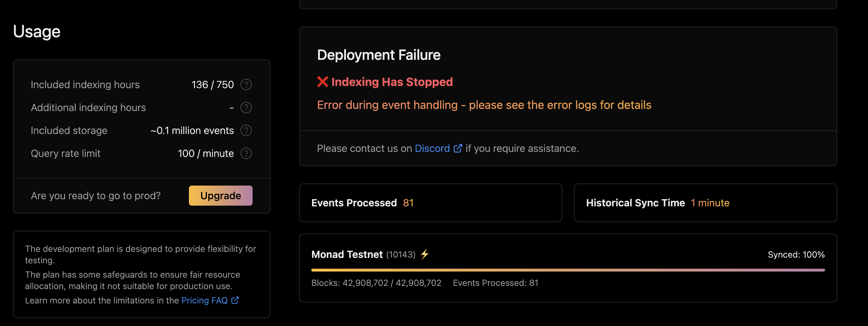This screenshot has width=868, height=326.
Task: Click the Blocks count under Monad Testnet
Action: click(x=376, y=283)
